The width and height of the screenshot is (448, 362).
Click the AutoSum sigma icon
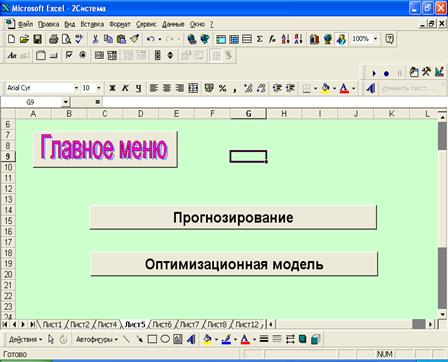coord(259,39)
